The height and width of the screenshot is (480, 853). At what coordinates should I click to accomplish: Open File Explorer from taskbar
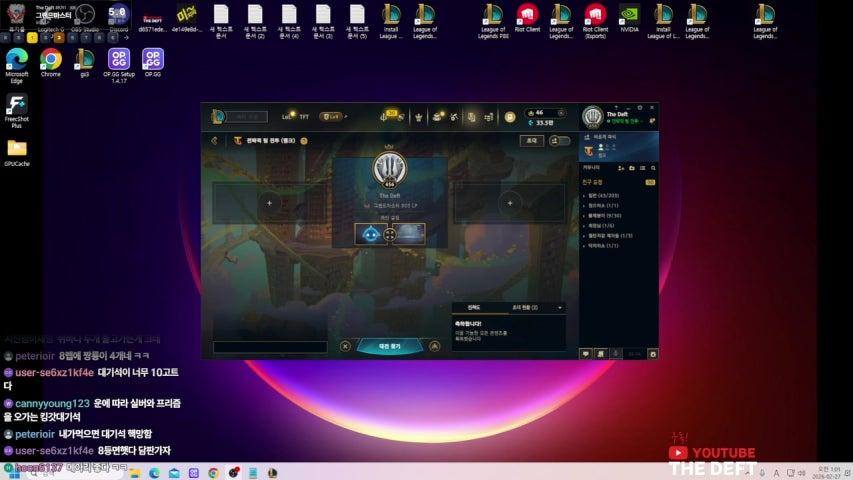coord(134,473)
